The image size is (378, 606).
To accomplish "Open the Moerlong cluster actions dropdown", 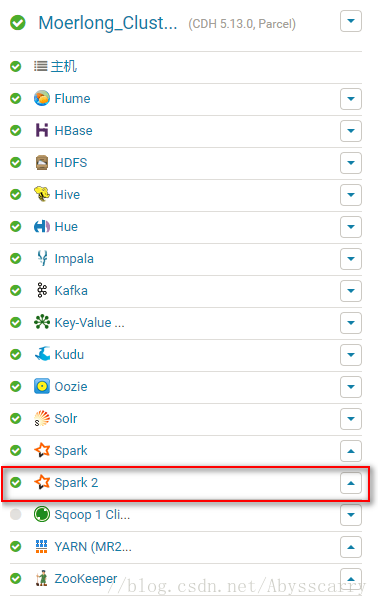I will (x=351, y=21).
